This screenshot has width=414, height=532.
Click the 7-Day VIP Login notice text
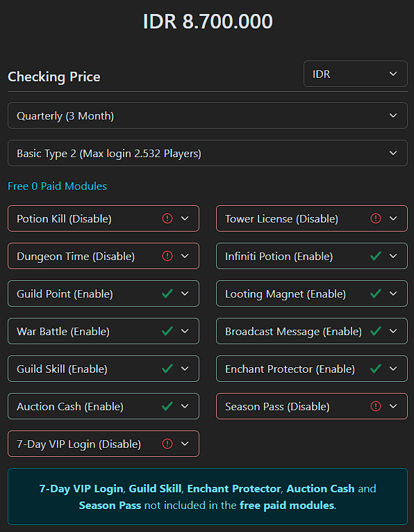pos(81,489)
